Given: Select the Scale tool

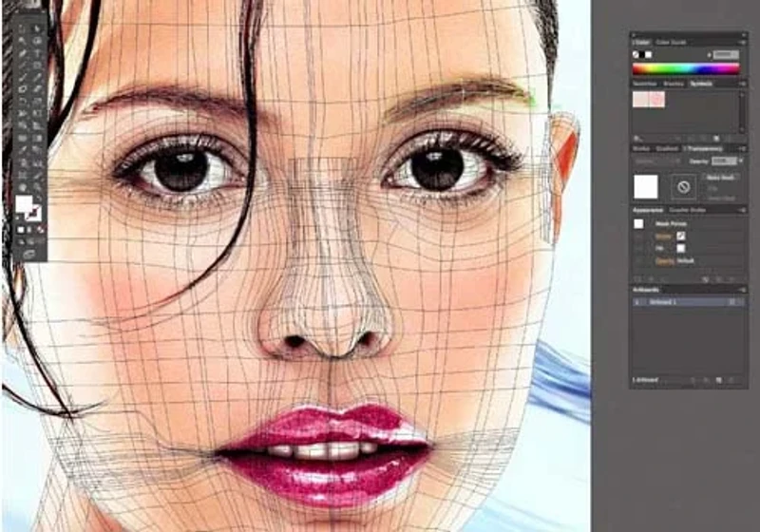Looking at the screenshot, I should pos(37,100).
